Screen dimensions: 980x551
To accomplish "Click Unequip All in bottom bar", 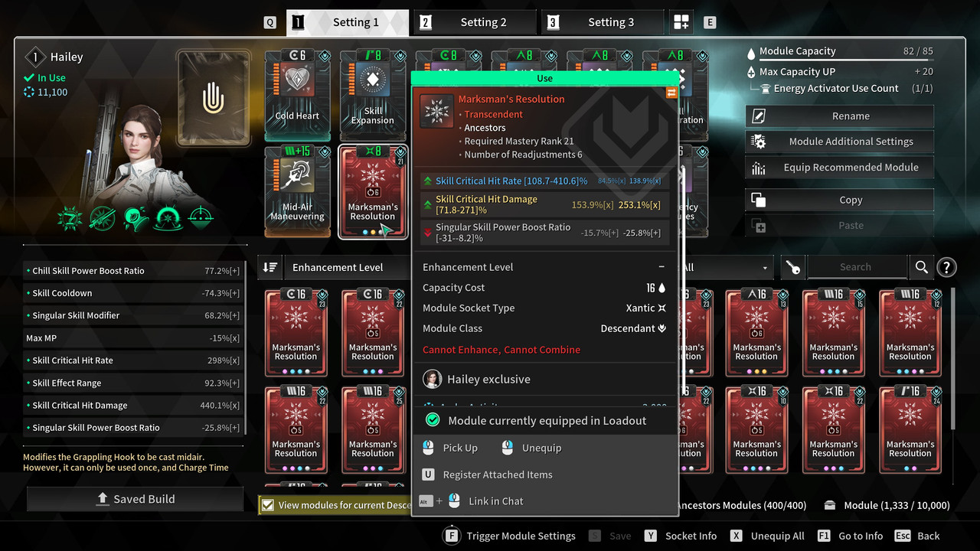I will click(767, 536).
